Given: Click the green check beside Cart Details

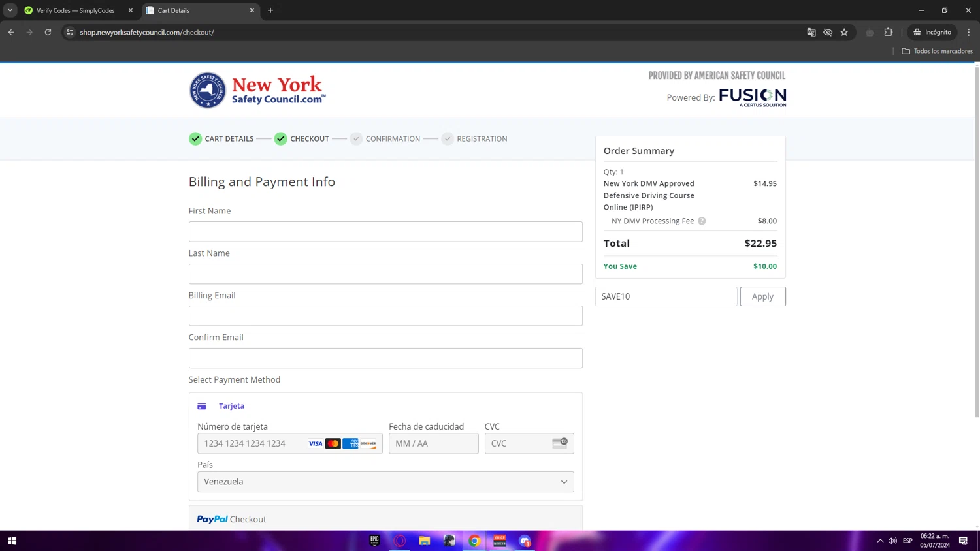Looking at the screenshot, I should 195,138.
